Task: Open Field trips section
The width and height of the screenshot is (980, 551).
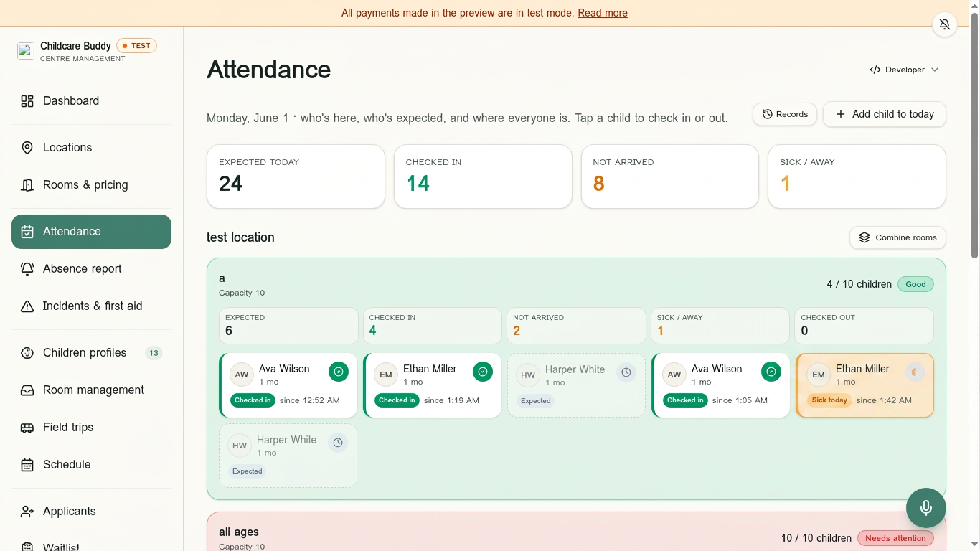Action: [x=91, y=428]
